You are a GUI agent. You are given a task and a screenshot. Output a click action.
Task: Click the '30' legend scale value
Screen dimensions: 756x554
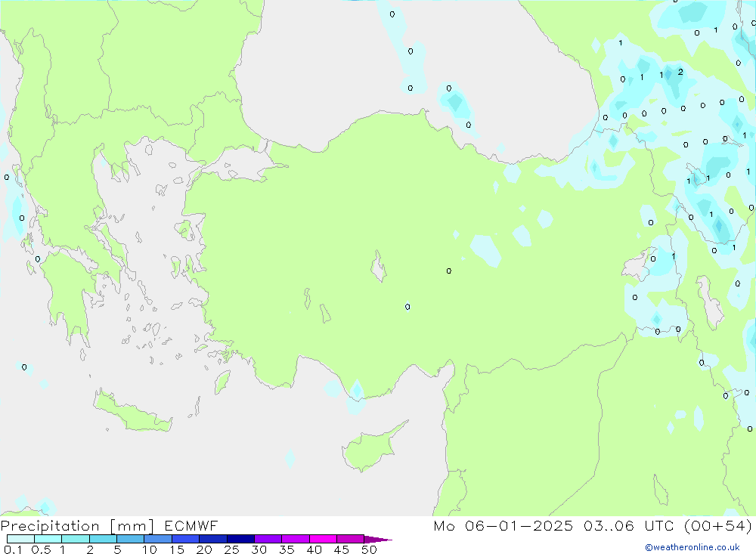tap(259, 549)
